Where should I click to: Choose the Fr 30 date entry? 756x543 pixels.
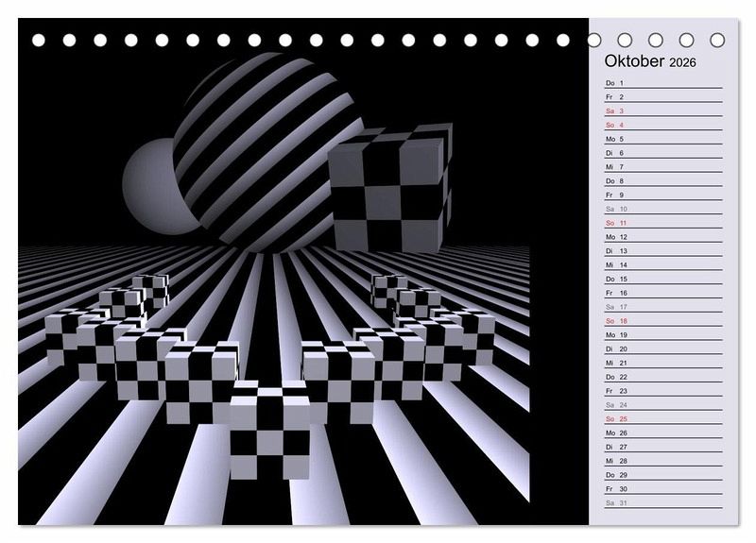[663, 488]
